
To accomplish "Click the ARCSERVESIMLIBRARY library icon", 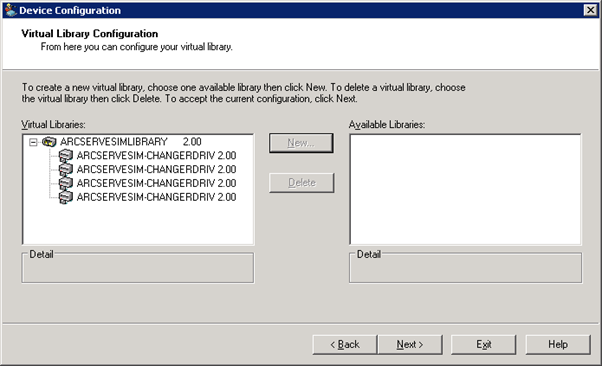I will click(x=49, y=142).
